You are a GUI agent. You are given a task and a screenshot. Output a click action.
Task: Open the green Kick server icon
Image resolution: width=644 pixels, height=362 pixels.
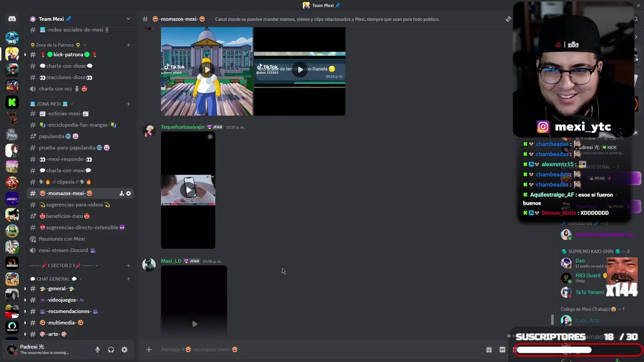coord(12,102)
